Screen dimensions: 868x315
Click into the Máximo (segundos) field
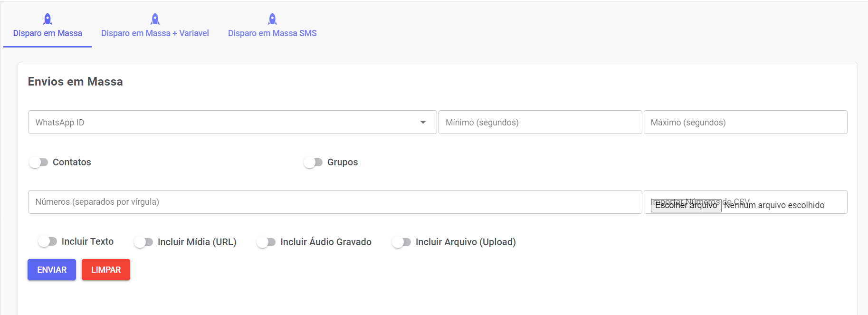point(745,123)
